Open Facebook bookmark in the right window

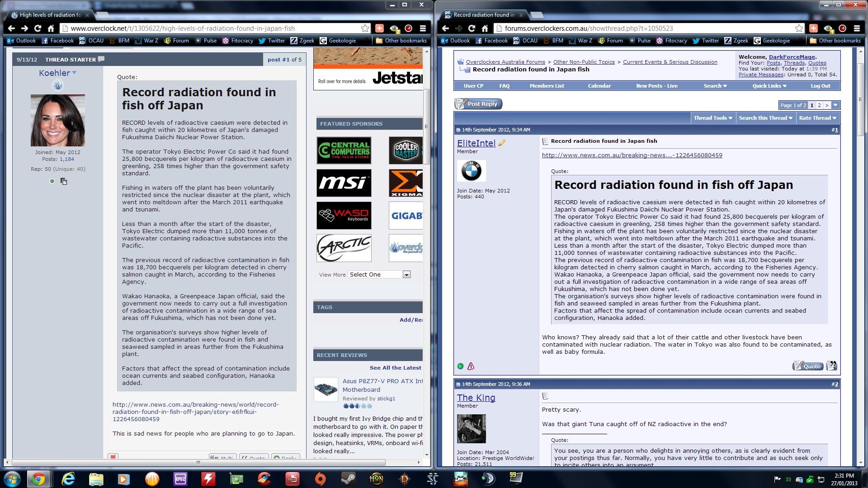(x=491, y=41)
